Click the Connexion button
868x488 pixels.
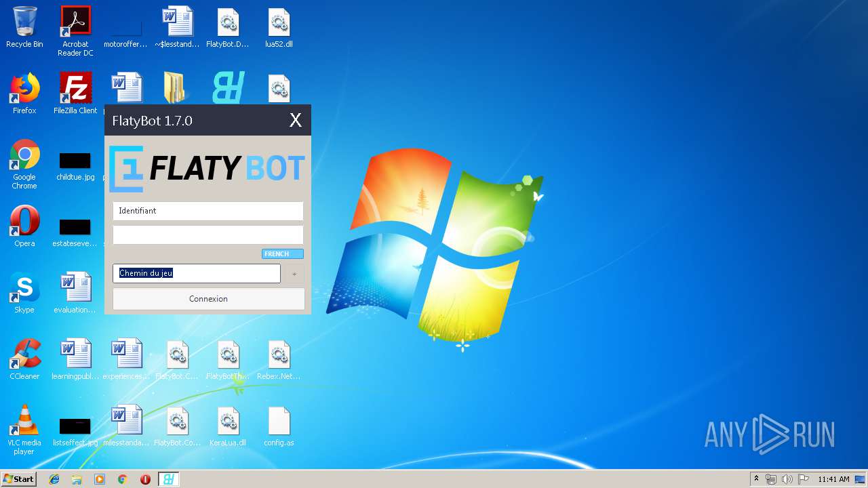pos(208,299)
